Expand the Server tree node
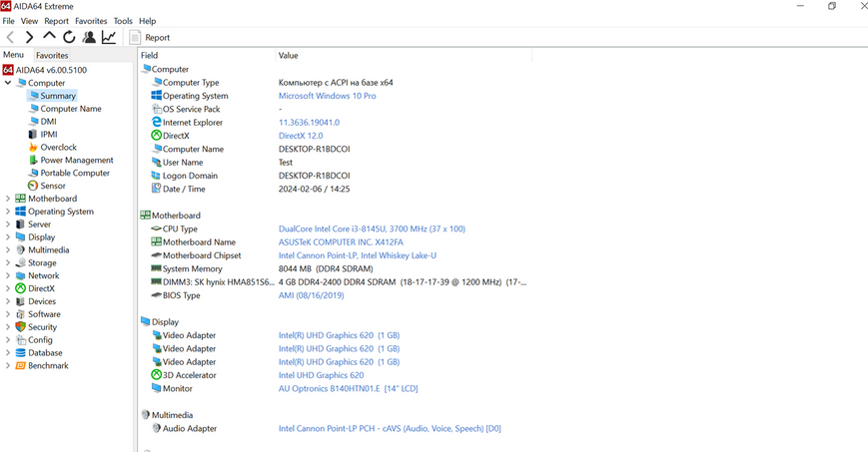 point(8,225)
